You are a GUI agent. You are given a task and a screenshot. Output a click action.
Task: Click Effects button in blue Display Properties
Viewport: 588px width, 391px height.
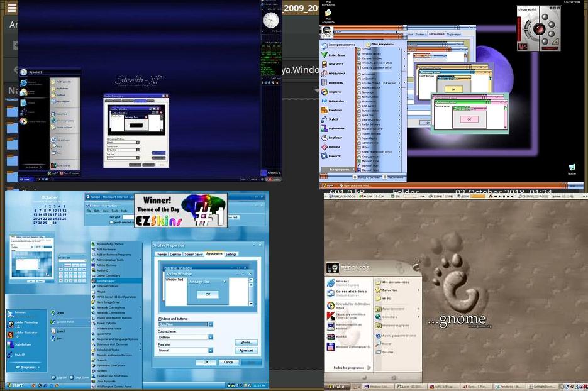point(246,342)
